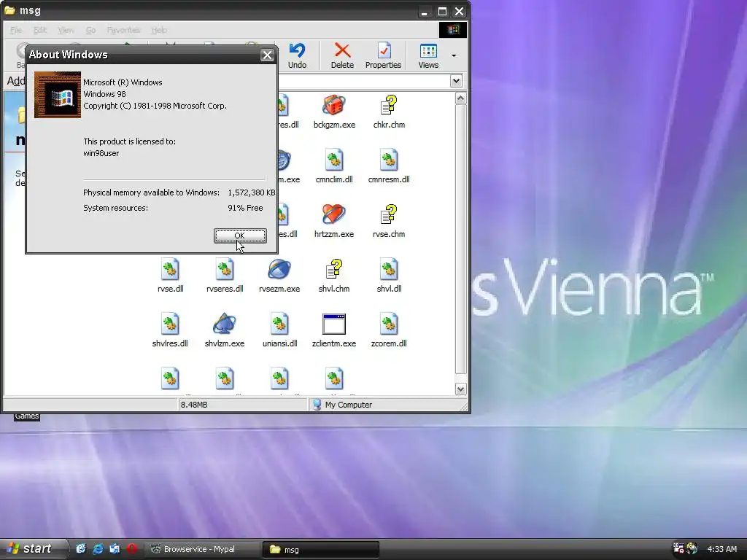Click OK in About Windows dialog

pos(239,236)
